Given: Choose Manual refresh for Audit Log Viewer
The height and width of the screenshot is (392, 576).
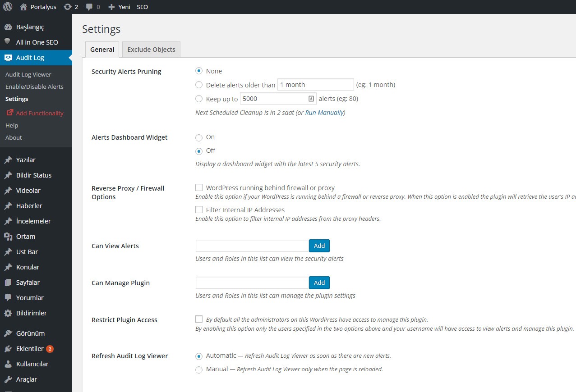Looking at the screenshot, I should coord(199,370).
